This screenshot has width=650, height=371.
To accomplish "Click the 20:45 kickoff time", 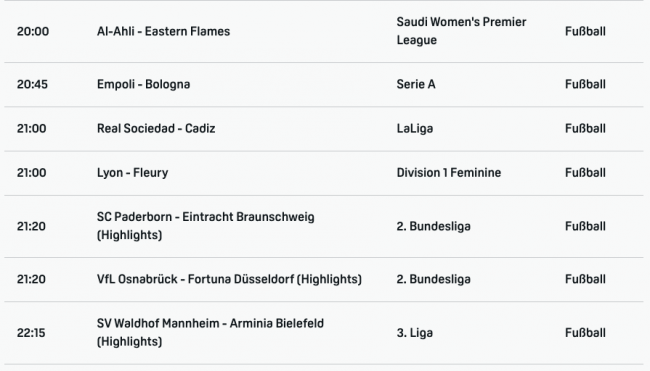I will pyautogui.click(x=32, y=85).
